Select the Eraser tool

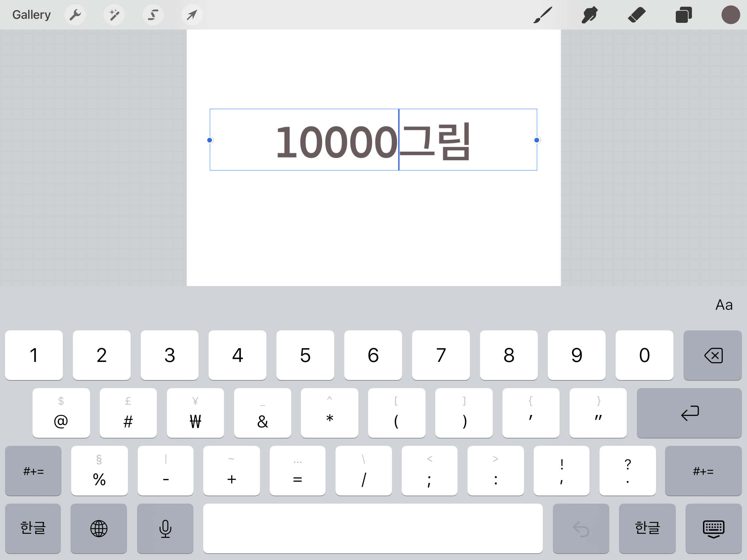[636, 15]
